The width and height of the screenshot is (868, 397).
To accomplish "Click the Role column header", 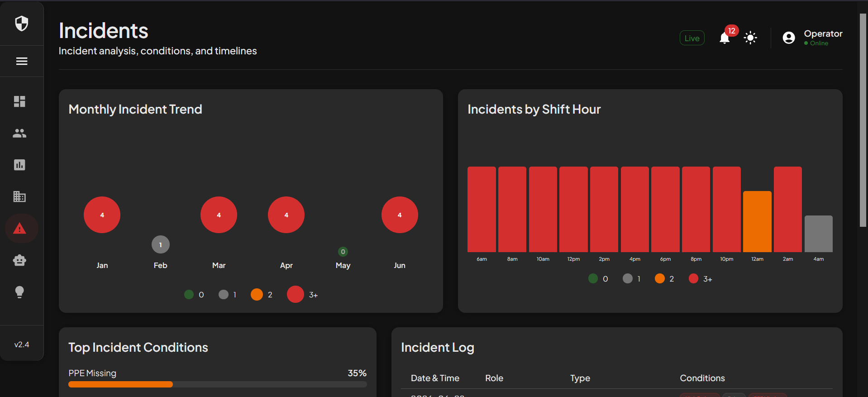I will [494, 378].
